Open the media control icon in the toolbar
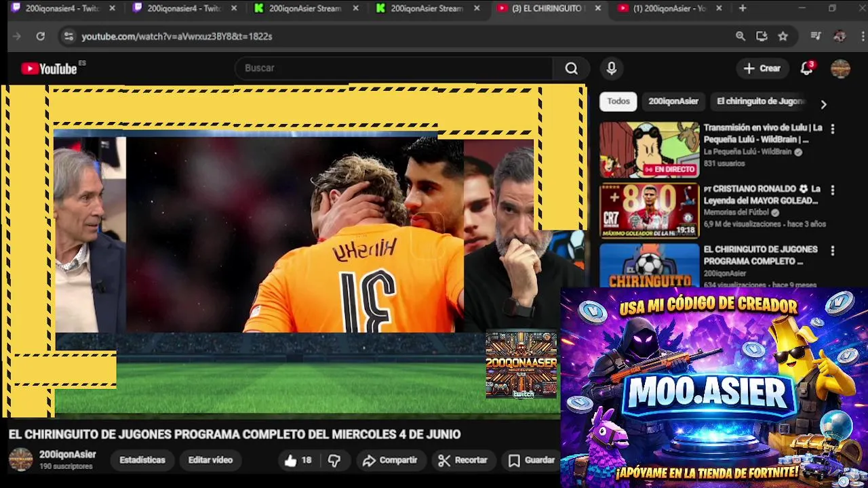This screenshot has height=488, width=868. click(x=816, y=37)
